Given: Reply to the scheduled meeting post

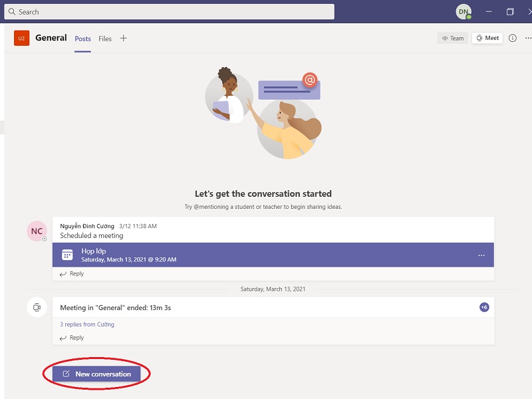Looking at the screenshot, I should pos(72,274).
